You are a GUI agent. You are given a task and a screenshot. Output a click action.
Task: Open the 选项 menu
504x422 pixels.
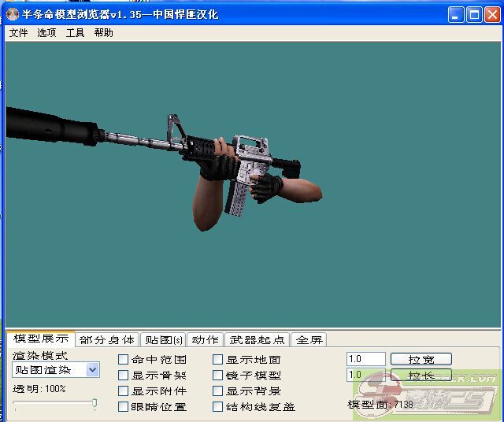coord(46,33)
